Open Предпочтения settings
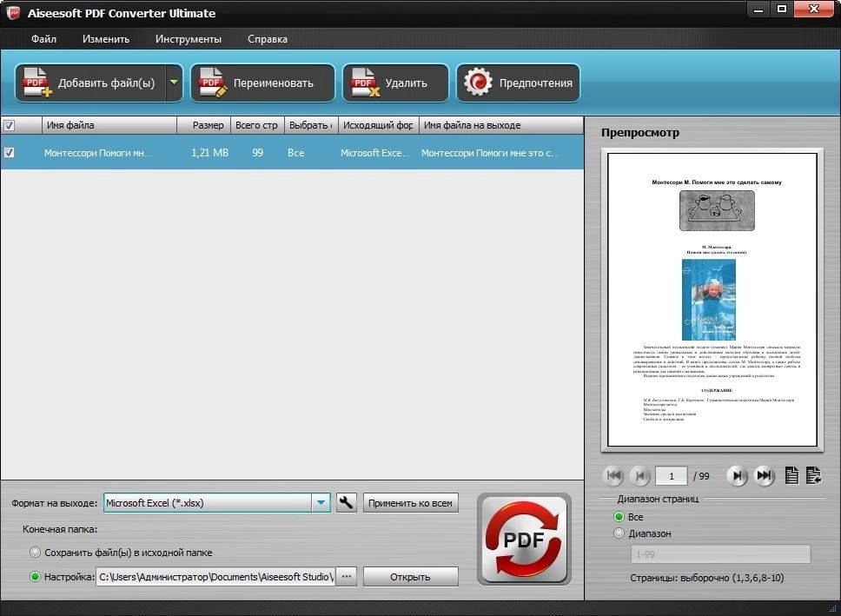 518,83
